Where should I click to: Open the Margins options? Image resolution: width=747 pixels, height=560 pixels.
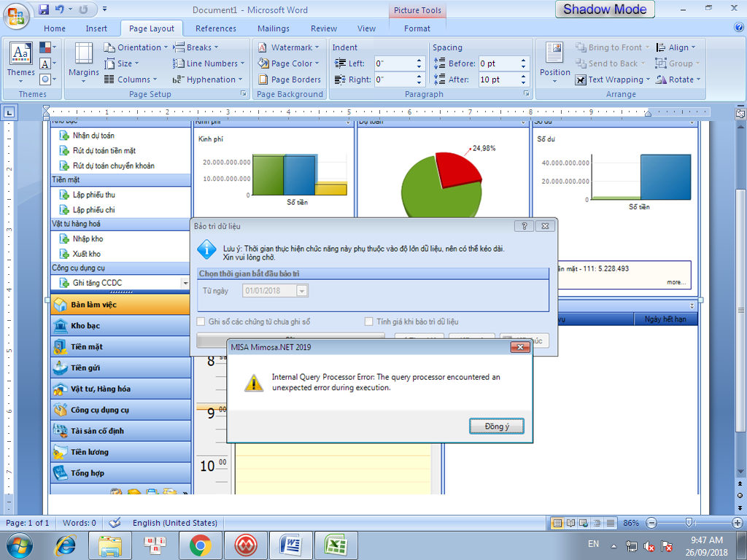[x=83, y=63]
